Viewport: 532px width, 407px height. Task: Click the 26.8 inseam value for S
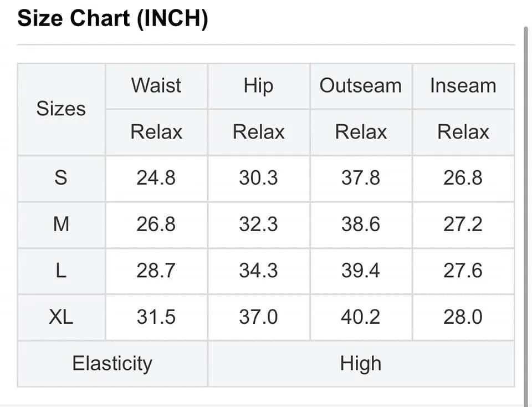(x=463, y=178)
